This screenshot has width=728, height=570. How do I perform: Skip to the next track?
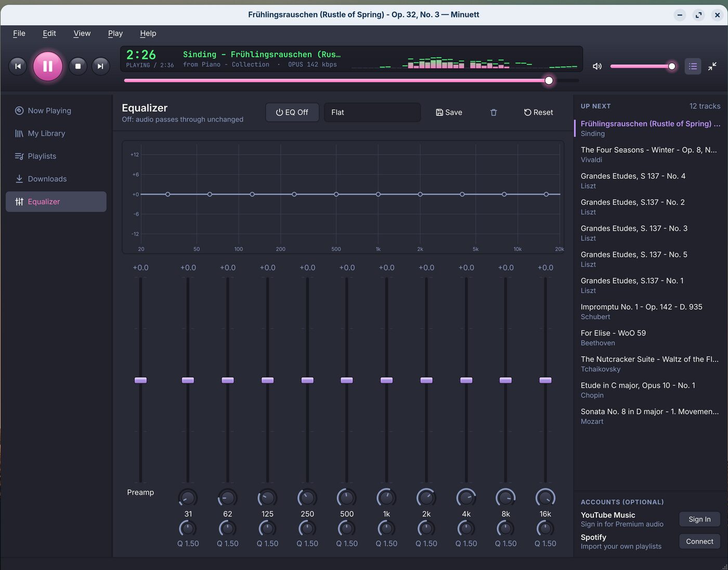tap(100, 66)
